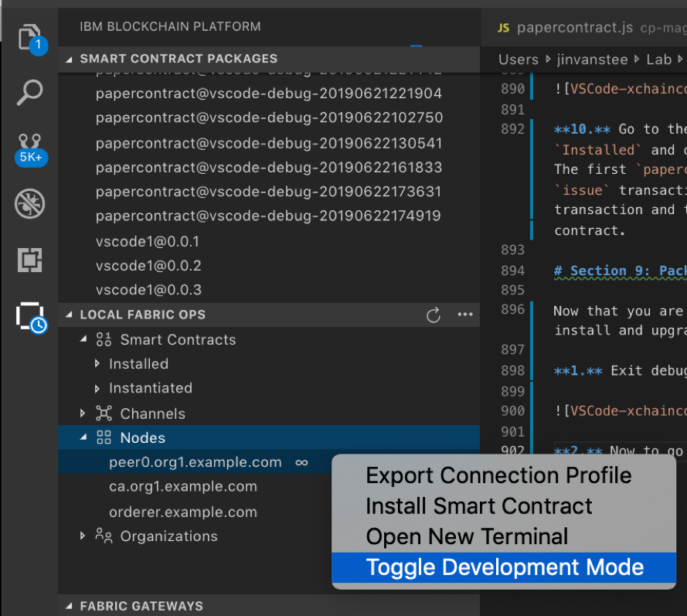The image size is (687, 616).
Task: Choose Export Connection Profile from context menu
Action: click(504, 476)
